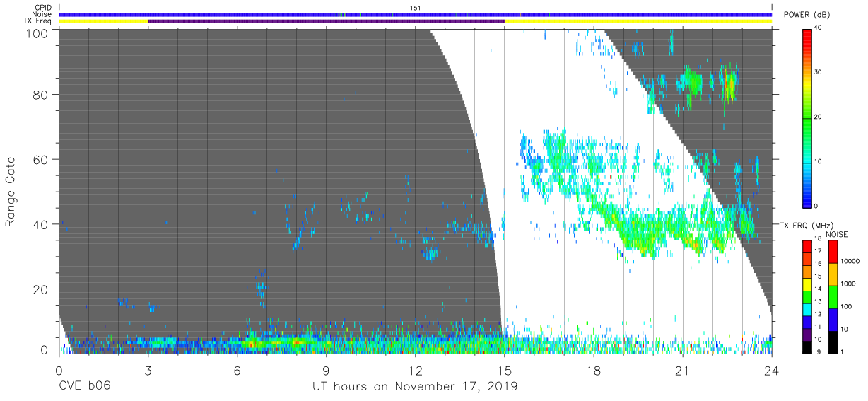Select the 20 tick on POWER scale
Viewport: 868px width, 401px height.
click(x=819, y=117)
